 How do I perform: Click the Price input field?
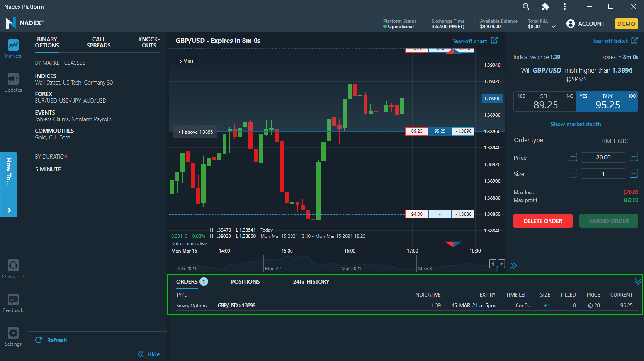603,157
